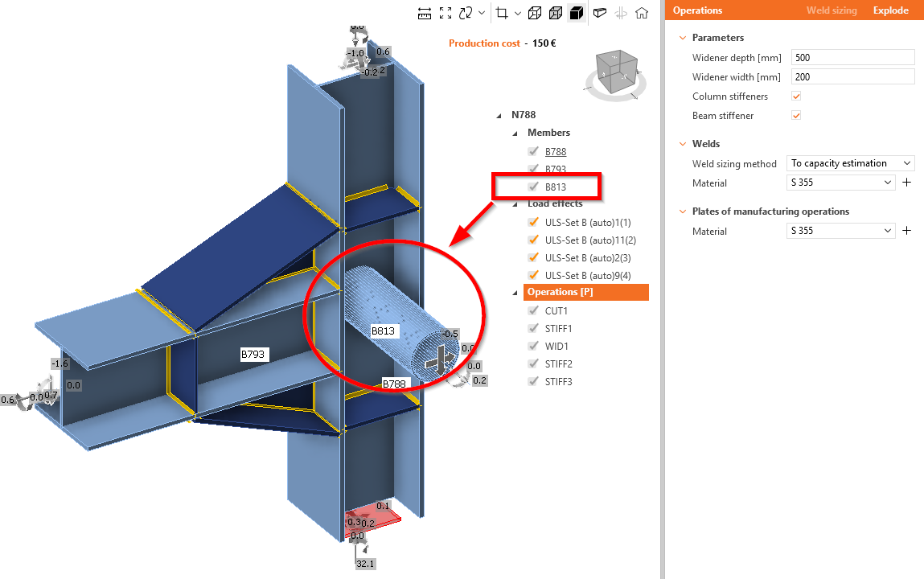Uncheck the Beam stiffener checkbox
924x579 pixels.
(x=796, y=116)
